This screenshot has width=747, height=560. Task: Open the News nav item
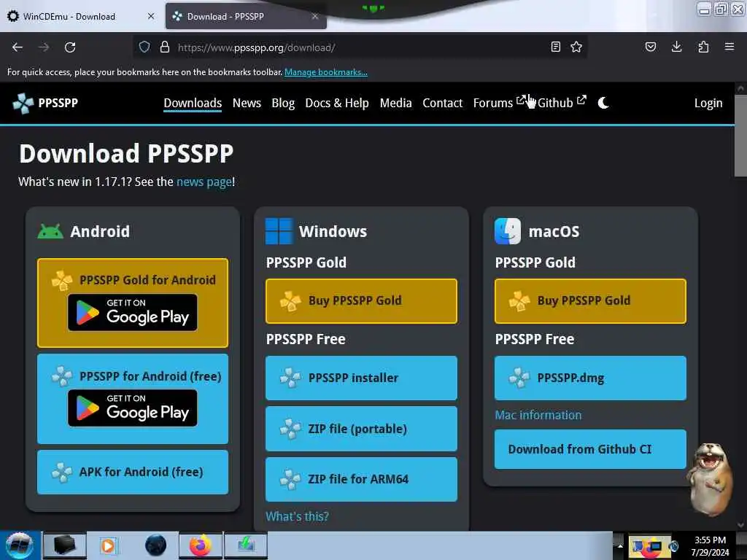click(247, 103)
